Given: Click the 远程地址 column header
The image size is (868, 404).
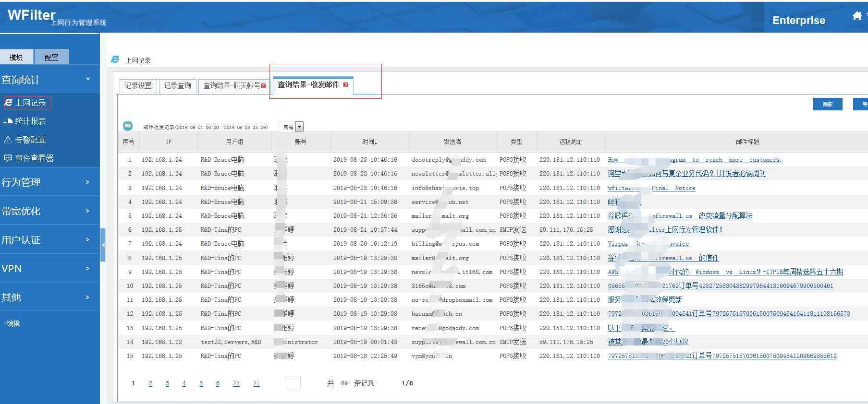Looking at the screenshot, I should click(x=571, y=142).
